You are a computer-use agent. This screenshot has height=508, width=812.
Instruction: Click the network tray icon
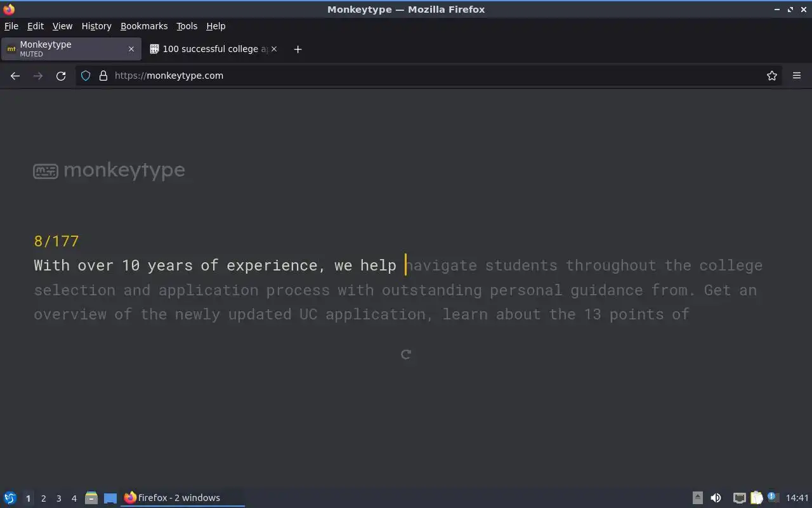[x=739, y=498]
